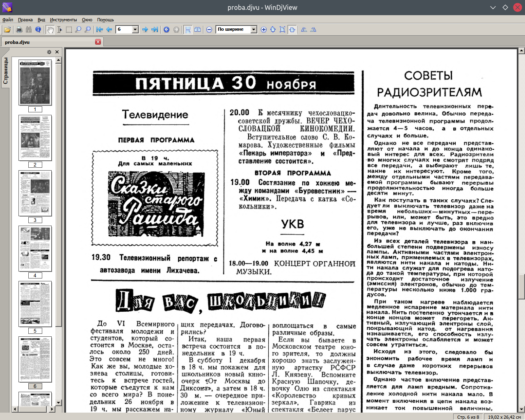
Task: Open the Правка menu
Action: 25,20
